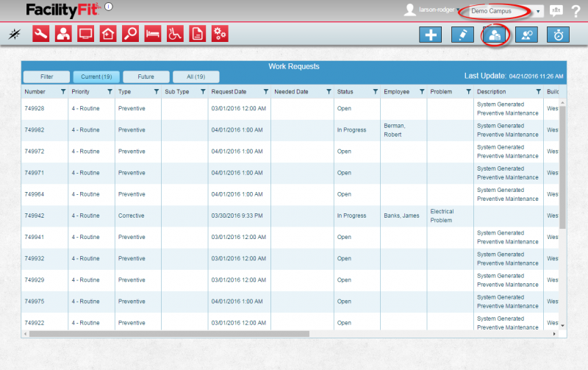Filter the Sub Type column with funnel icon
The width and height of the screenshot is (588, 370).
click(203, 91)
